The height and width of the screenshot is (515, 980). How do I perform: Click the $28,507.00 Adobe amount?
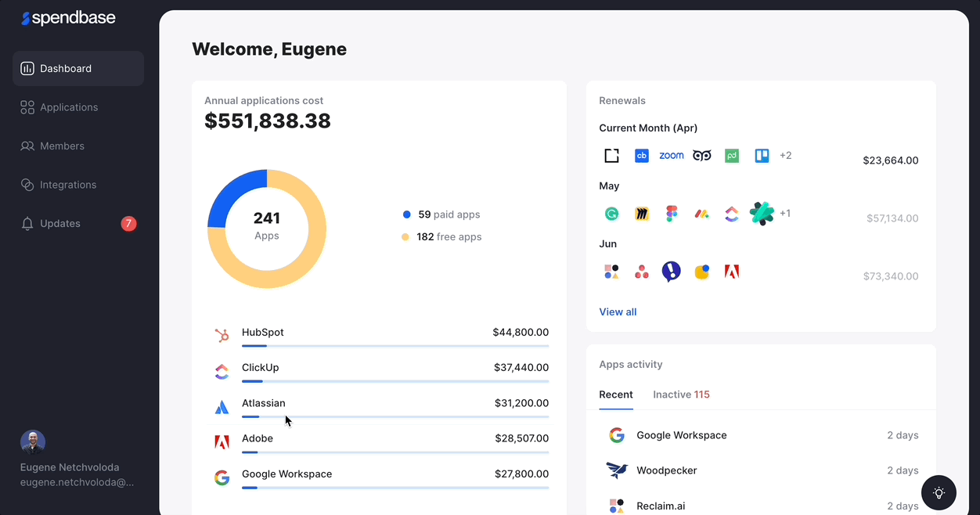[522, 438]
